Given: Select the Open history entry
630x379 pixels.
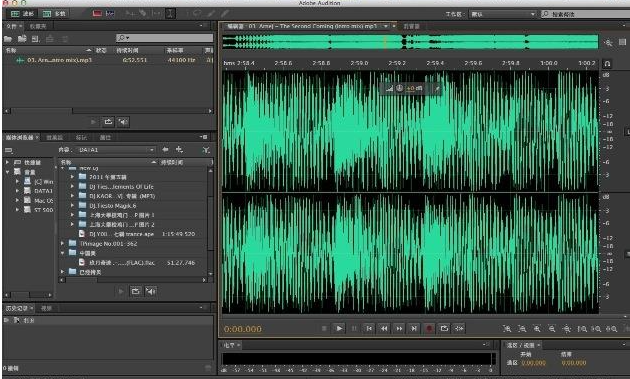Looking at the screenshot, I should [x=109, y=320].
